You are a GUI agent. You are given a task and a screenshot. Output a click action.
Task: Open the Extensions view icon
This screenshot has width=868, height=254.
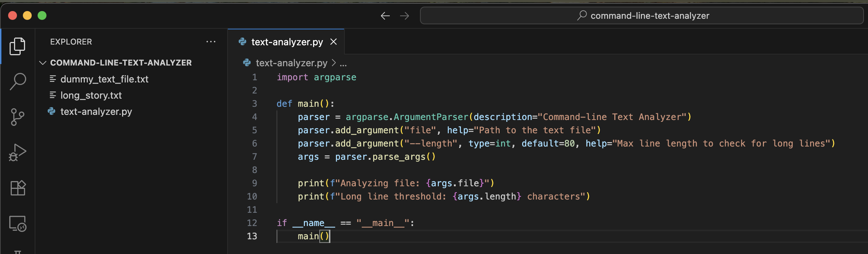[x=18, y=188]
